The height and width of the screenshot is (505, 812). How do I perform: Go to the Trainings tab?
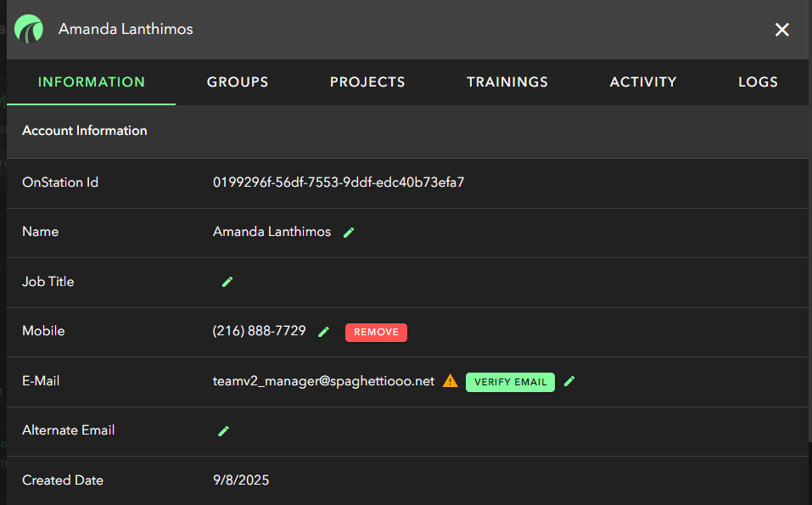point(507,82)
